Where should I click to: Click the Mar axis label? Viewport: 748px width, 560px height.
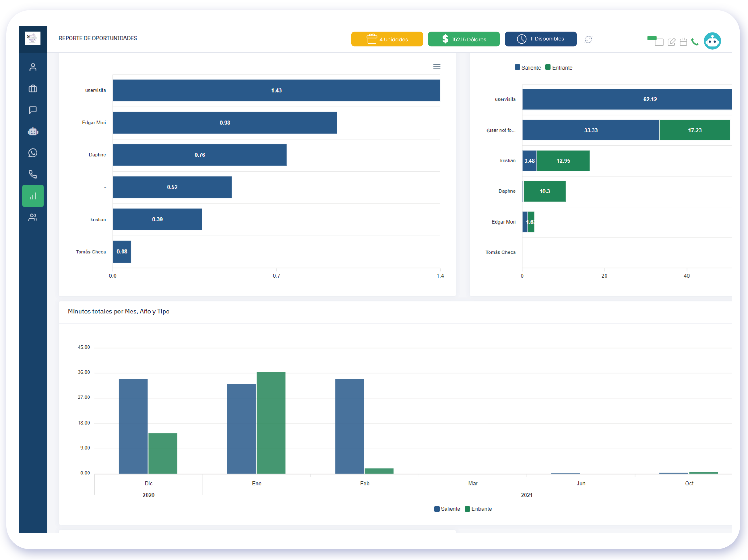[473, 484]
